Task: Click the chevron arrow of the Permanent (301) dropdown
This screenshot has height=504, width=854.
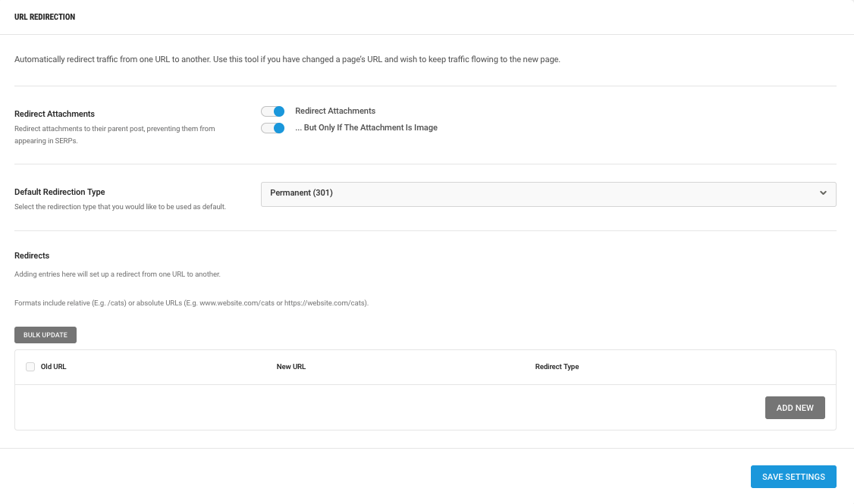Action: click(x=823, y=193)
